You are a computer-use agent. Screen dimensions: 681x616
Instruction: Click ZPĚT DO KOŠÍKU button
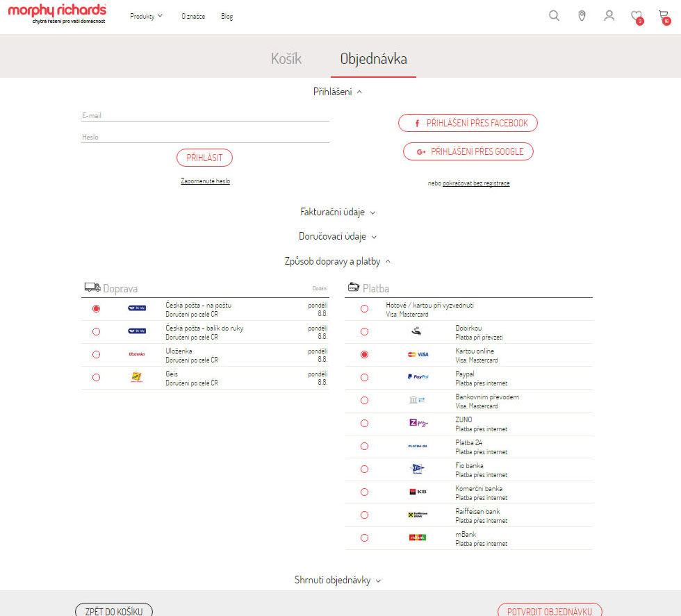click(114, 610)
